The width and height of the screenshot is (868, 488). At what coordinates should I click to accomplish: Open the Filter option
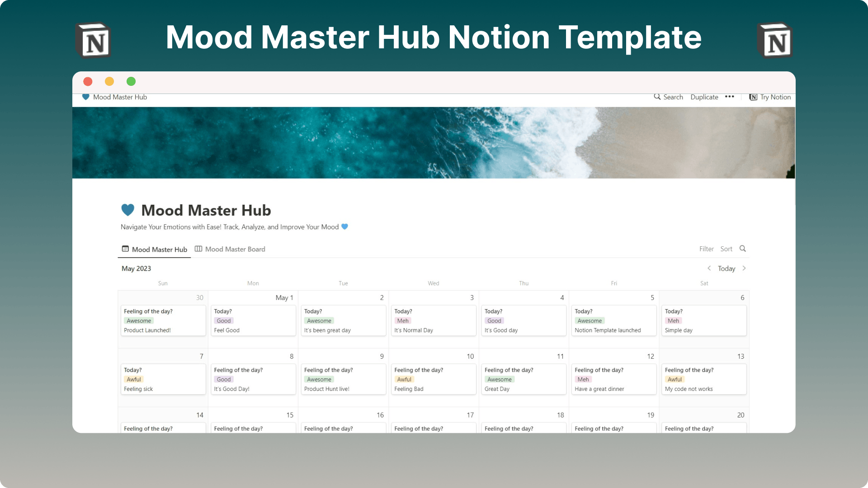(x=706, y=249)
